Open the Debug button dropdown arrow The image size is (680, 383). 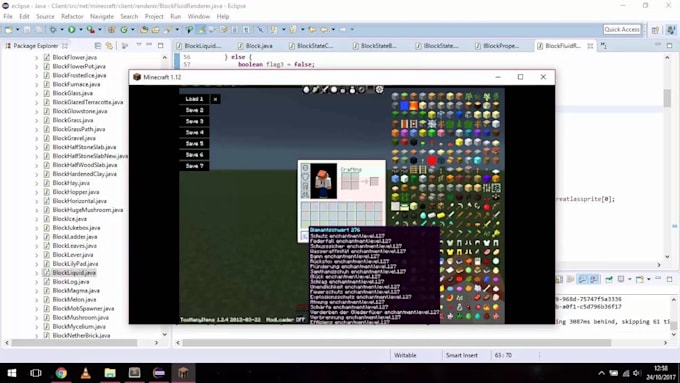click(x=62, y=29)
